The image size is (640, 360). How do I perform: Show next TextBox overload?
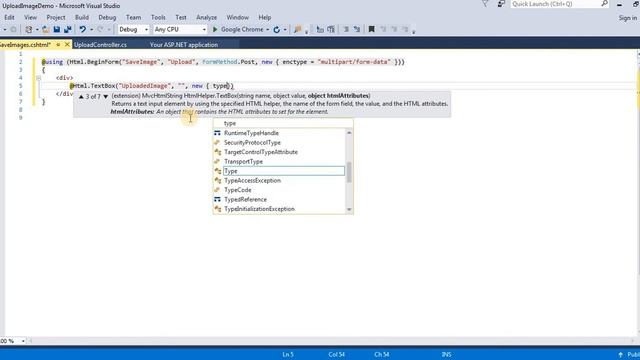[x=105, y=97]
